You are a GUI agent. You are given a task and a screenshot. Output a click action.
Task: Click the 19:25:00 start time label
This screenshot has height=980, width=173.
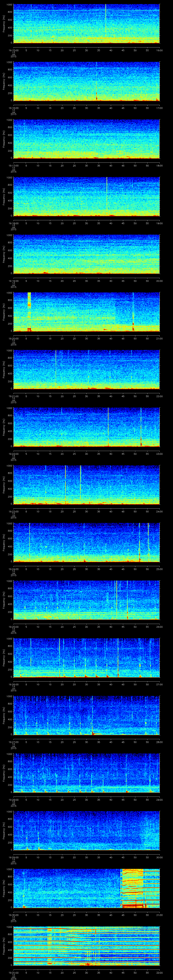(14, 627)
